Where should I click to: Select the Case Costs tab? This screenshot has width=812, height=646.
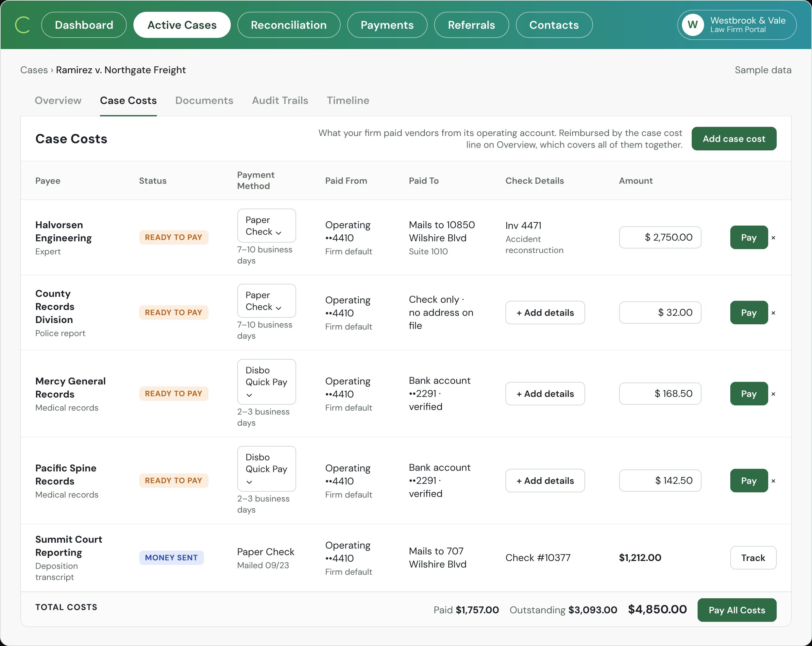128,101
